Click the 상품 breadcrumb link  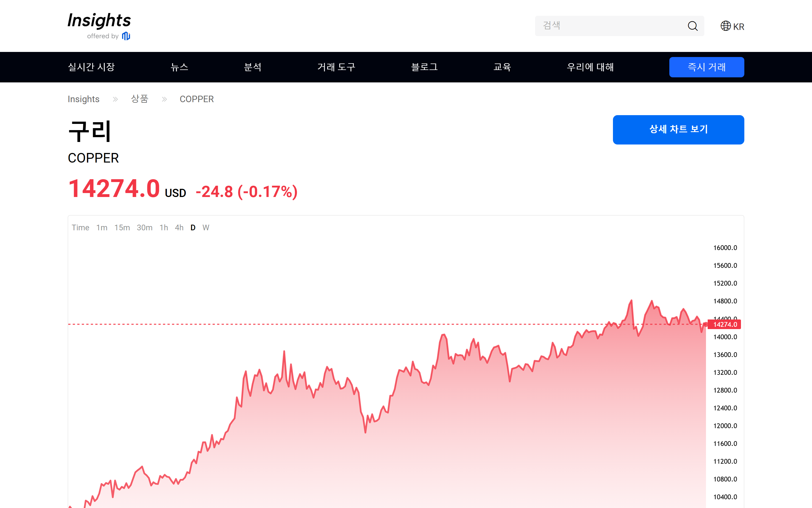(140, 99)
